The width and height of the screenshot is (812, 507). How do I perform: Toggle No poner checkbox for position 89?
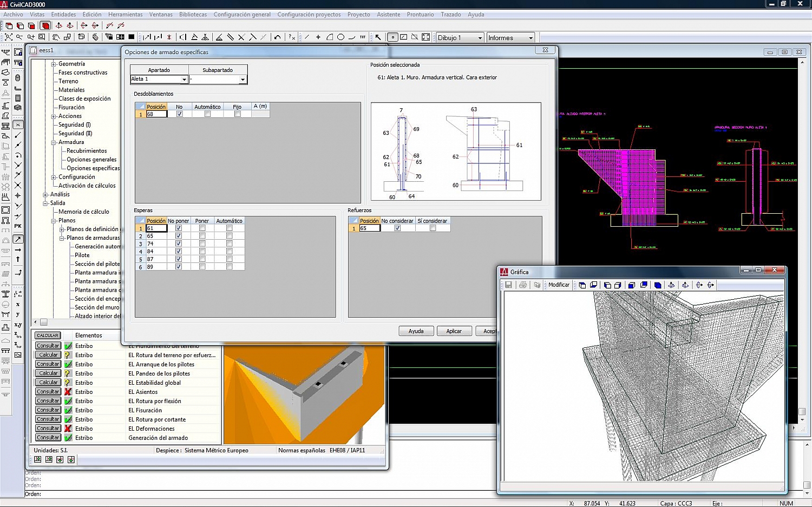[178, 267]
